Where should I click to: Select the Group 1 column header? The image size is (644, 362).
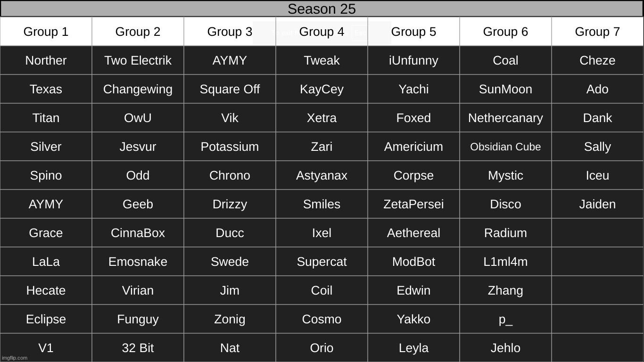pos(46,32)
